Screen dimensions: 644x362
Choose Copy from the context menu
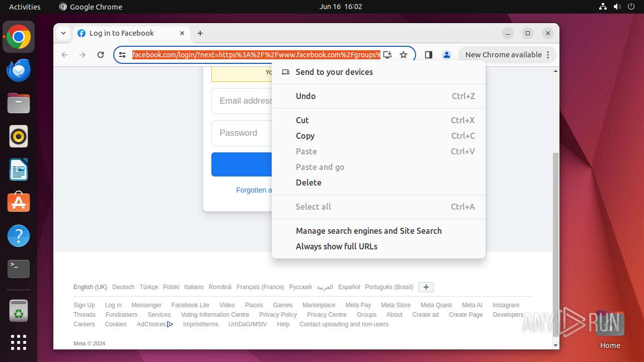pos(378,136)
